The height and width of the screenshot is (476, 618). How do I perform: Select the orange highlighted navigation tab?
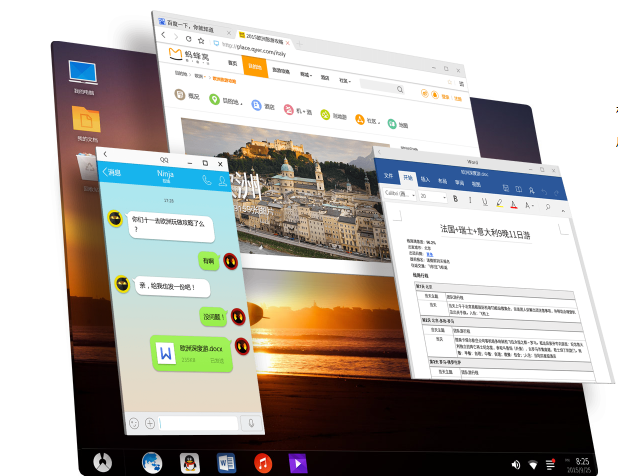255,66
